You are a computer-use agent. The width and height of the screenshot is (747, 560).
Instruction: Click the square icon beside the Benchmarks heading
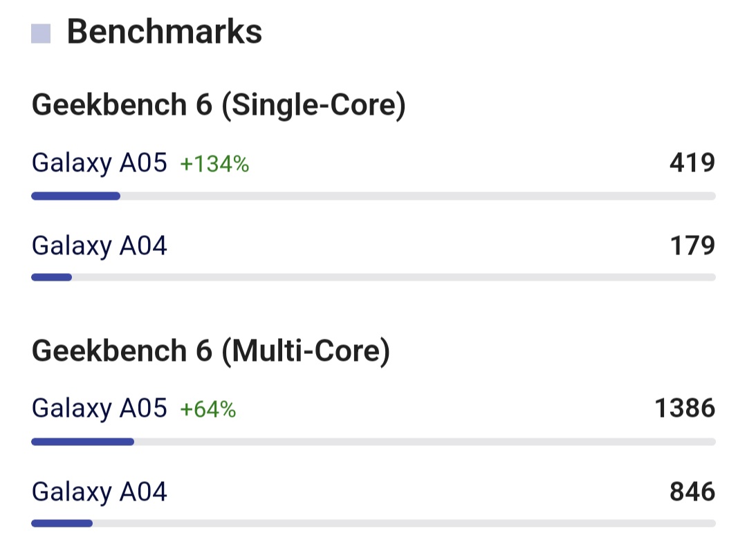tap(41, 33)
